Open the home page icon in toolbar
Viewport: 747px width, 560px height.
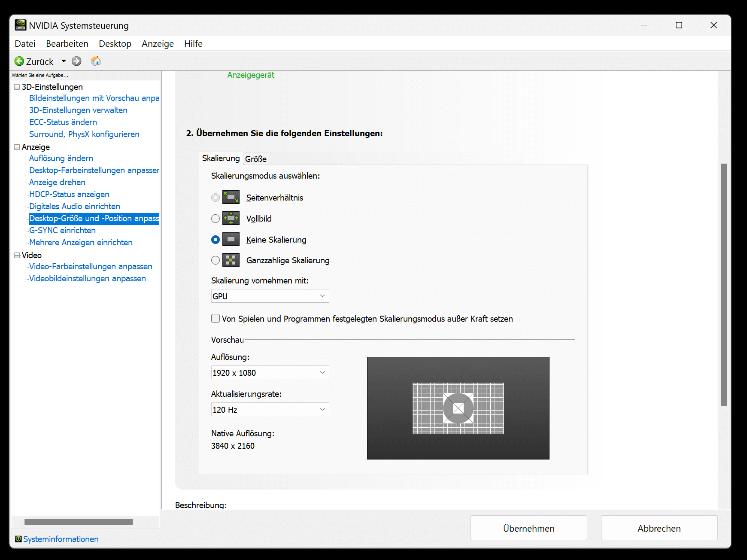96,61
